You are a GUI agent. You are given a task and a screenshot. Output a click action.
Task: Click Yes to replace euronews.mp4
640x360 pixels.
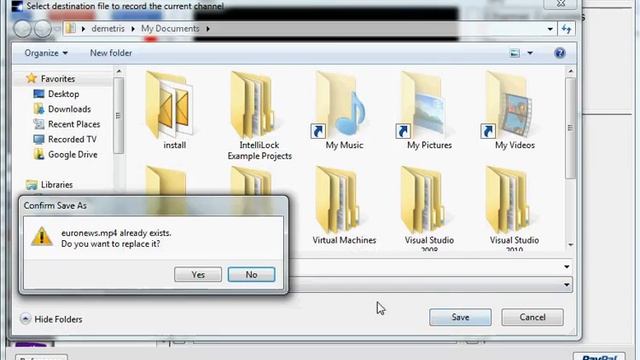point(198,275)
